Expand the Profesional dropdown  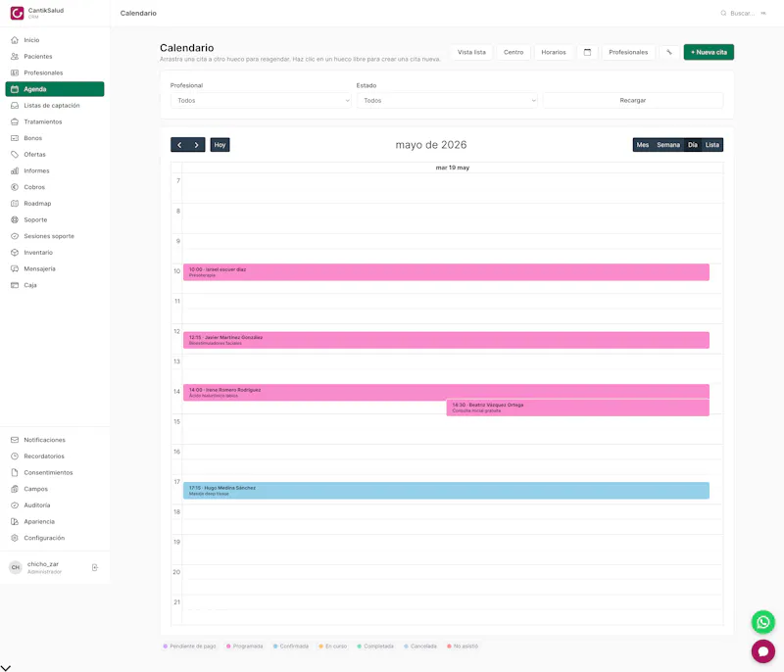point(261,101)
